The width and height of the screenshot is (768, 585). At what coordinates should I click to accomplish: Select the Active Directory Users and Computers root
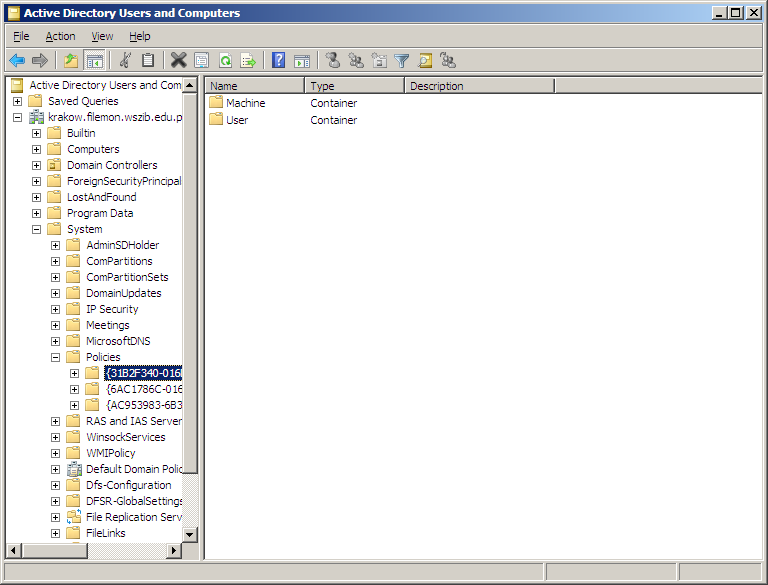[x=105, y=85]
